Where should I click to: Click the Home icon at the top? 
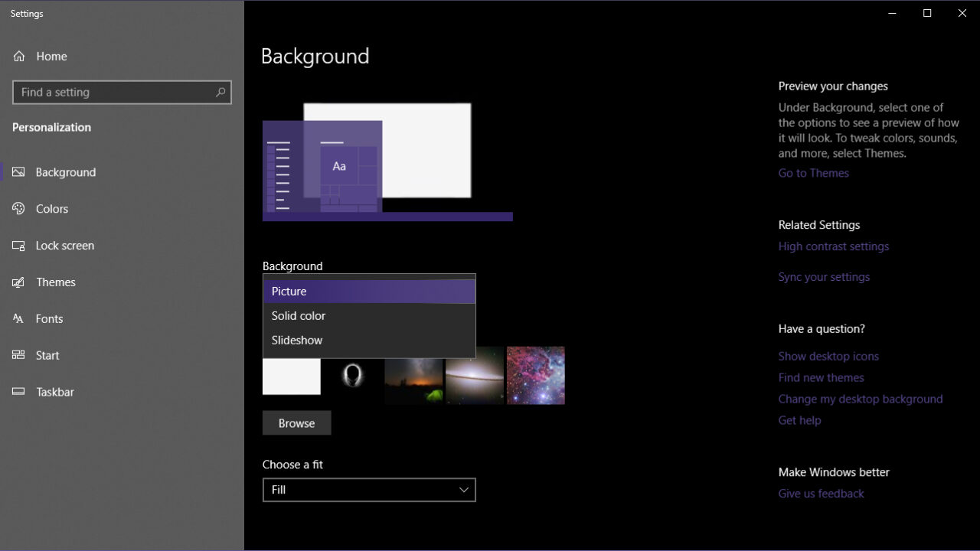tap(18, 56)
